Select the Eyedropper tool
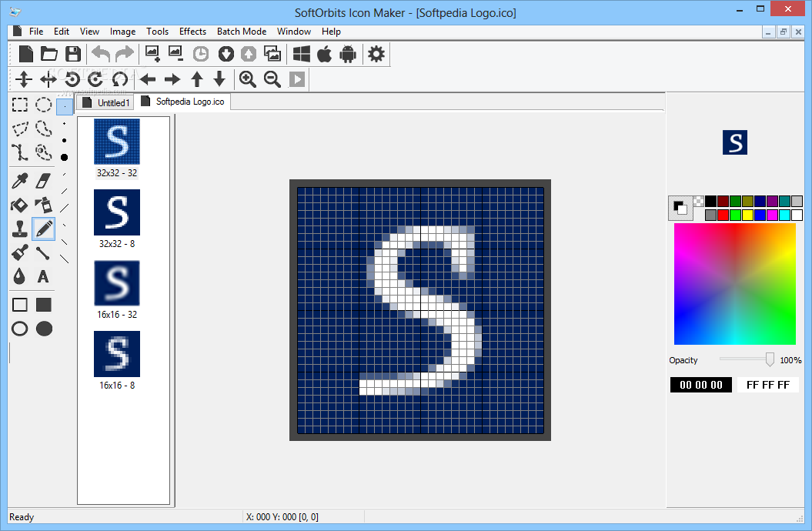Viewport: 812px width, 531px height. click(x=19, y=179)
